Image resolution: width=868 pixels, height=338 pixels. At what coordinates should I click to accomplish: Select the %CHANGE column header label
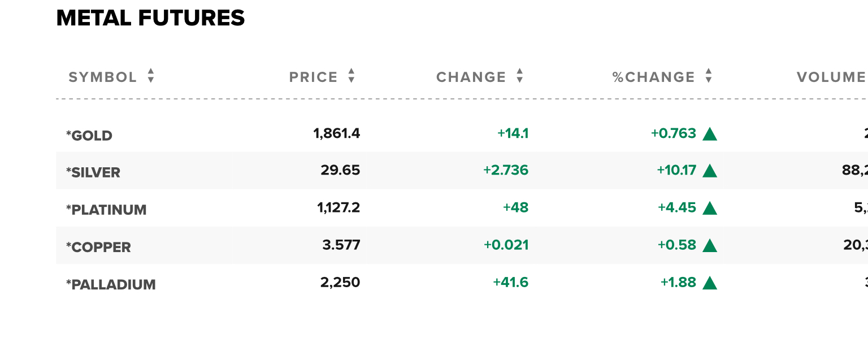[x=654, y=77]
